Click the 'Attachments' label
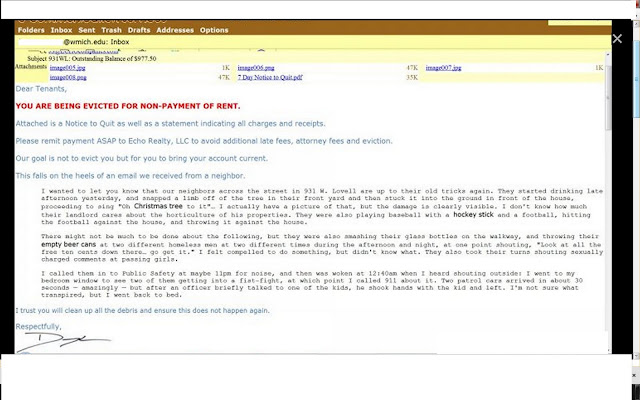This screenshot has height=400, width=640. click(x=31, y=67)
